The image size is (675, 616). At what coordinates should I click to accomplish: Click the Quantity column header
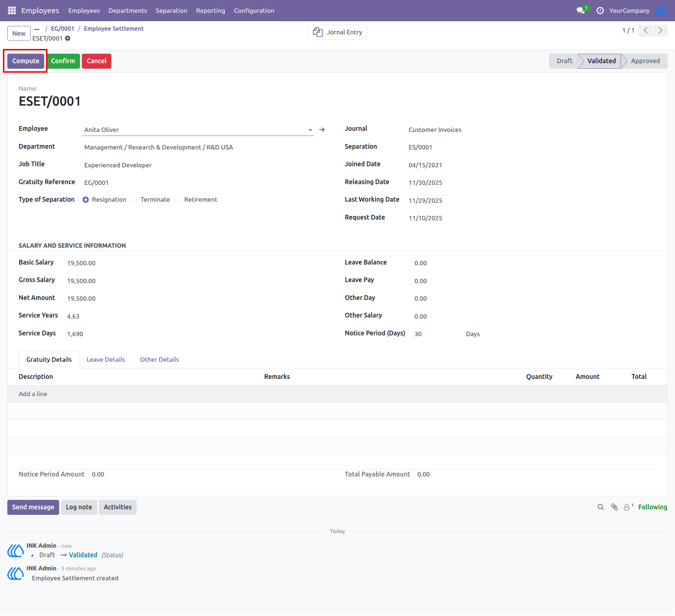click(x=539, y=377)
